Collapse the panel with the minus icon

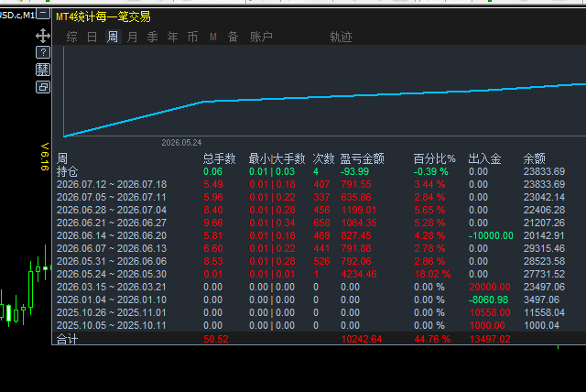(x=44, y=15)
